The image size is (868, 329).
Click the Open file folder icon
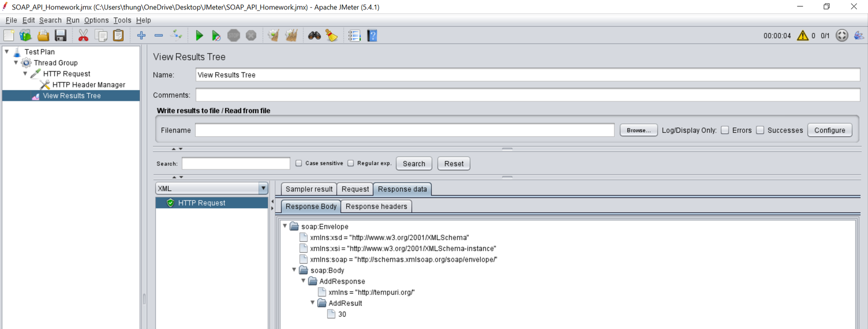43,36
